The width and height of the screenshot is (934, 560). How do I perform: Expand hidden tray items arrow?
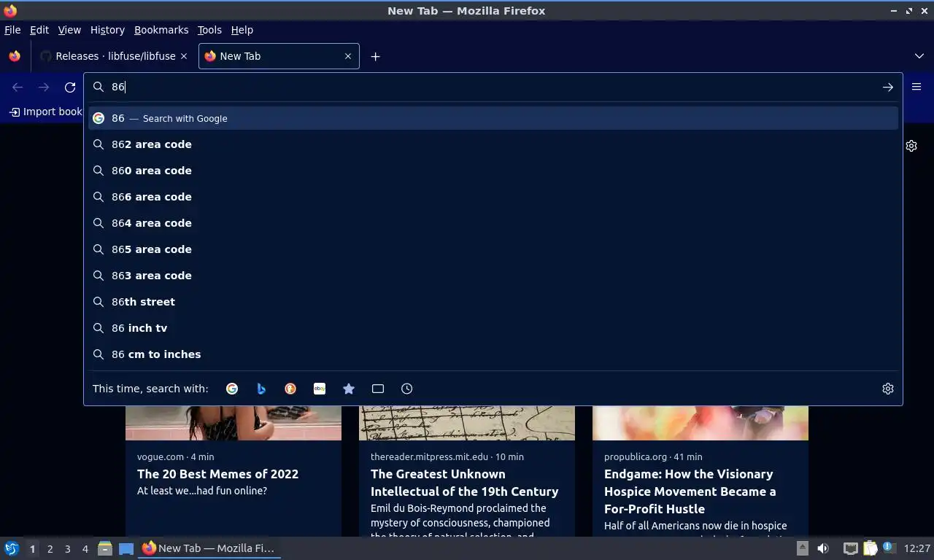[802, 548]
